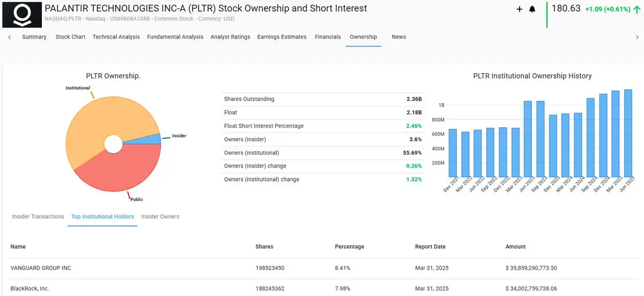Click the Dec 2021 bar in ownership history
Screen dimensions: 644x296
(x=452, y=153)
